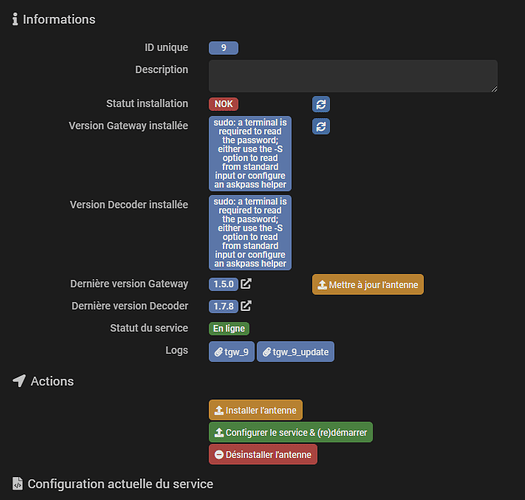Click the Mettre à jour l'antenne button
This screenshot has width=525, height=500.
click(x=368, y=285)
